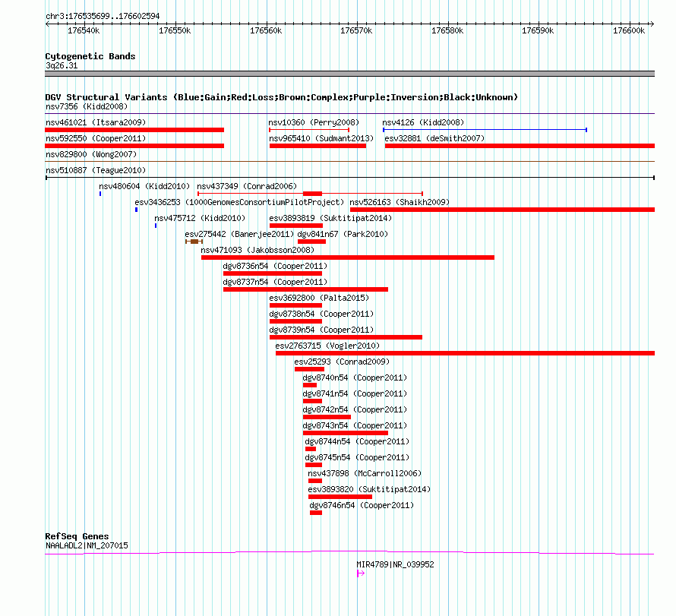Screen dimensions: 676x616
Task: Select nsv4126 (Kidd2008) blue gain feature line
Action: 485,130
